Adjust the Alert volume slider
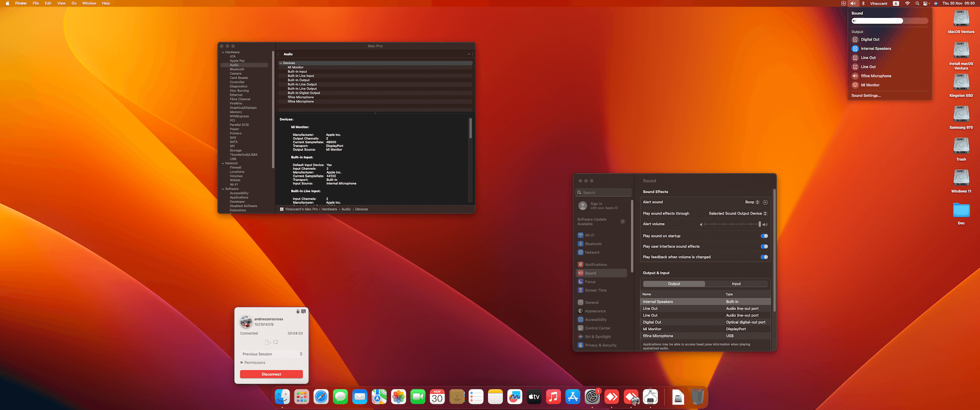980x410 pixels. (x=733, y=224)
